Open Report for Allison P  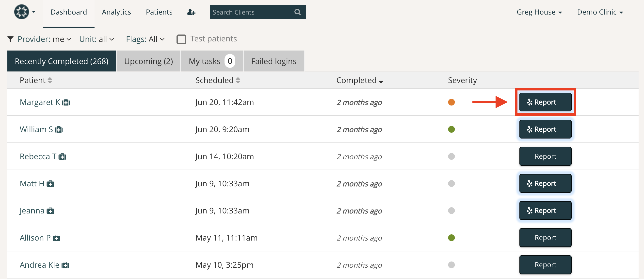pos(545,238)
